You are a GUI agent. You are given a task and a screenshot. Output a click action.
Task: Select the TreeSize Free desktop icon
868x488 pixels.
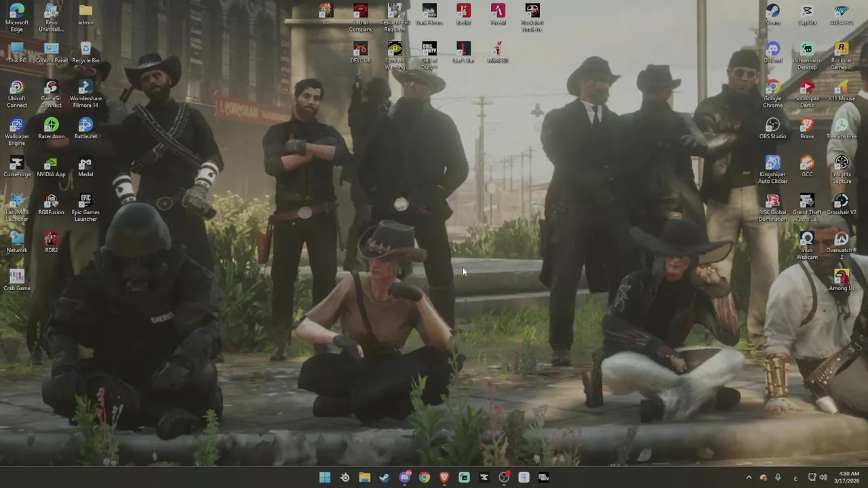tap(842, 129)
